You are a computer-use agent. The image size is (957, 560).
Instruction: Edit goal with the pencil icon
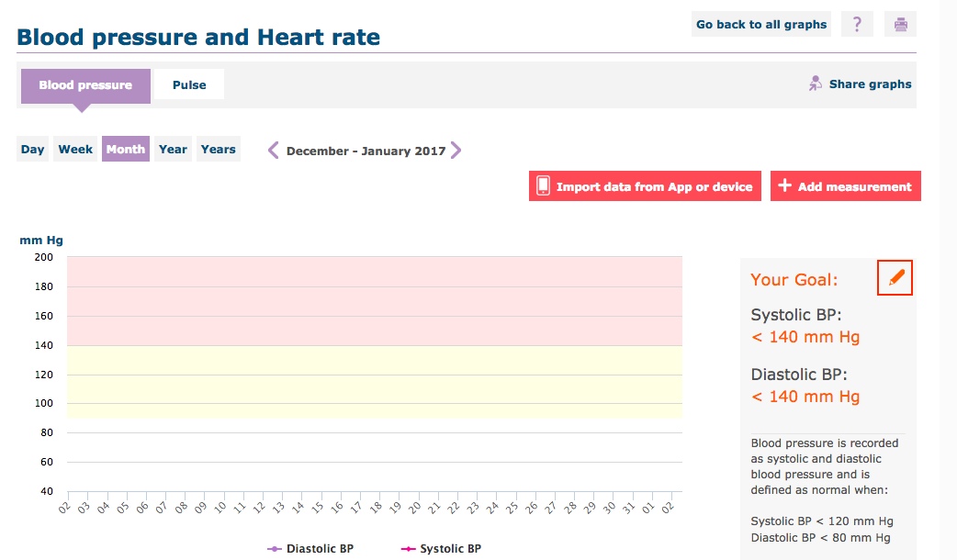[x=895, y=277]
